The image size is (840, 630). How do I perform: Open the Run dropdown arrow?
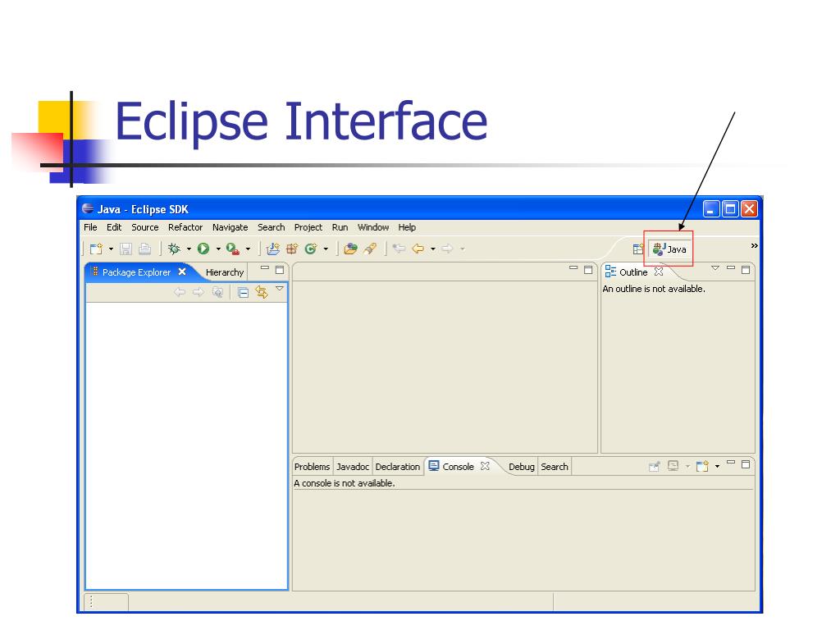point(218,249)
